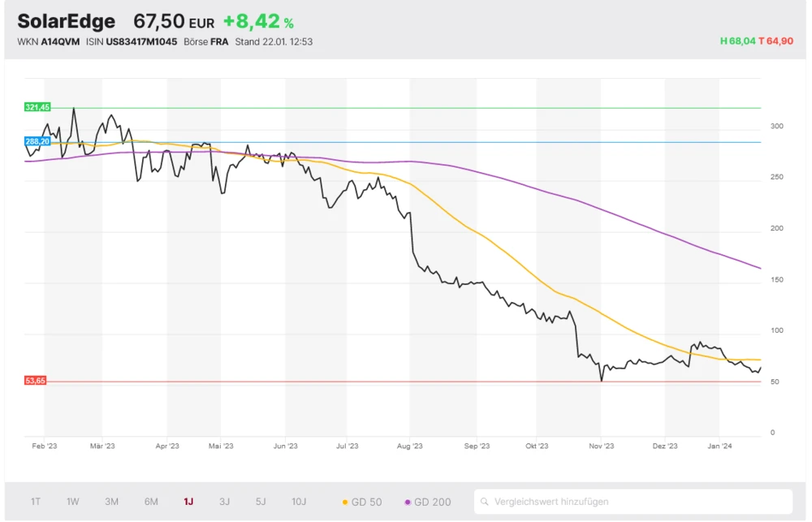The height and width of the screenshot is (522, 812).
Task: Click the ISIN US83417M1045 text
Action: point(132,41)
